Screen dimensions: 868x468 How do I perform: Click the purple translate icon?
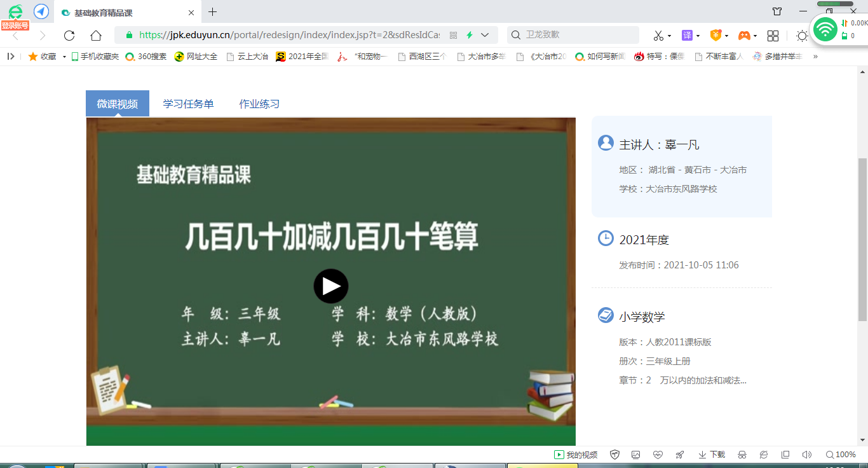click(x=687, y=36)
